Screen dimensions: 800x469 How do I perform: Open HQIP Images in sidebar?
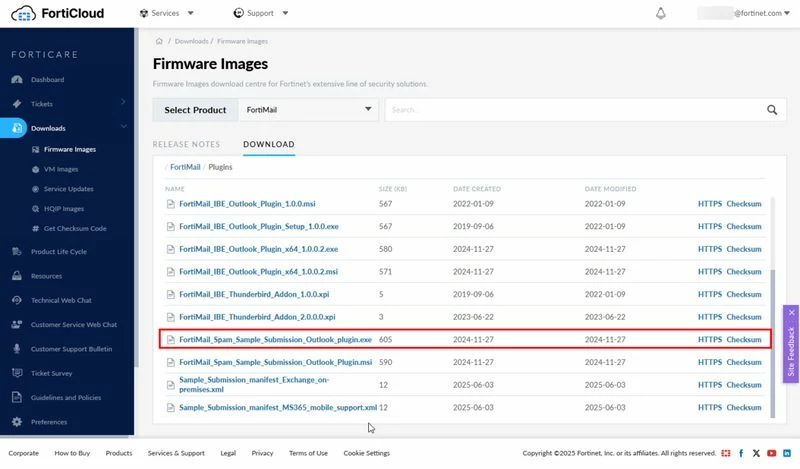click(x=64, y=209)
